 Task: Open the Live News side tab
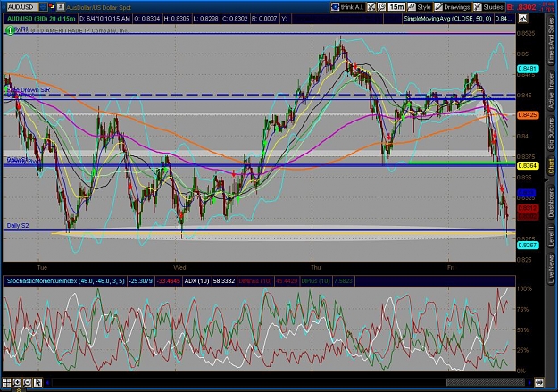[551, 267]
